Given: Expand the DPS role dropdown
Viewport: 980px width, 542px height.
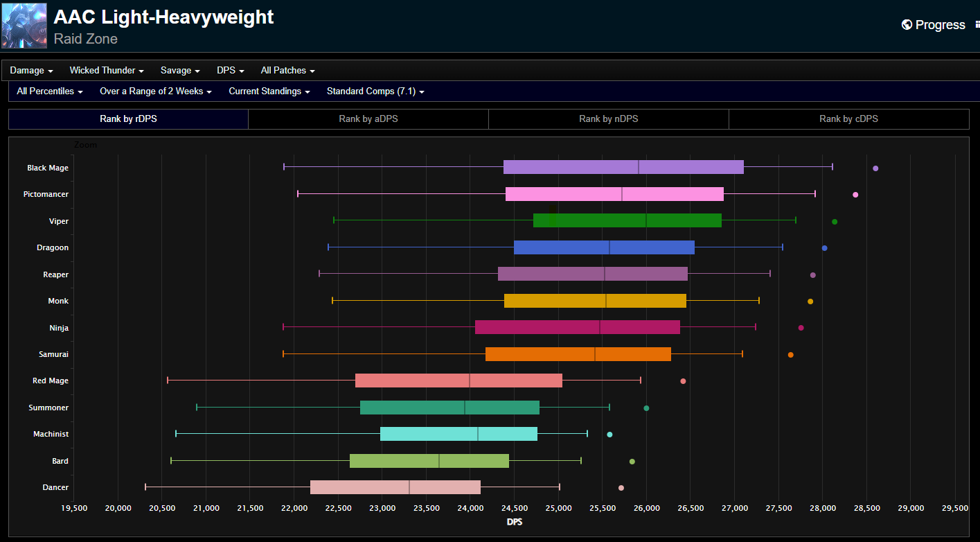Looking at the screenshot, I should click(230, 70).
